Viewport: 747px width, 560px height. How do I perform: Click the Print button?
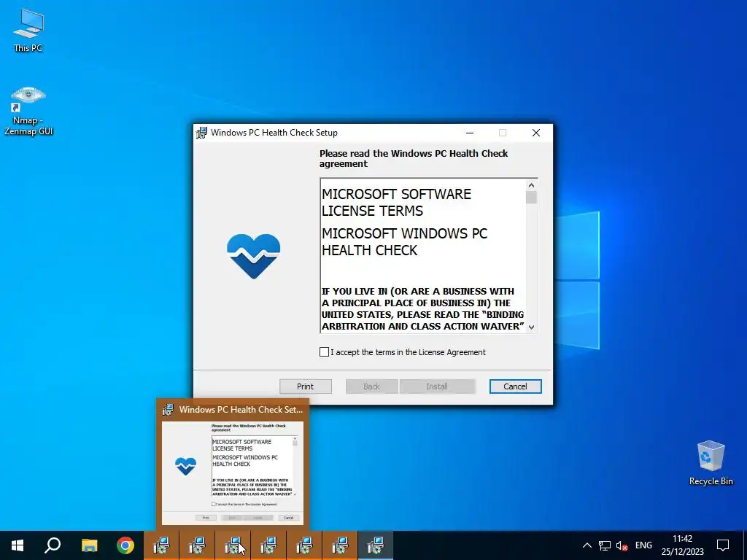point(306,386)
